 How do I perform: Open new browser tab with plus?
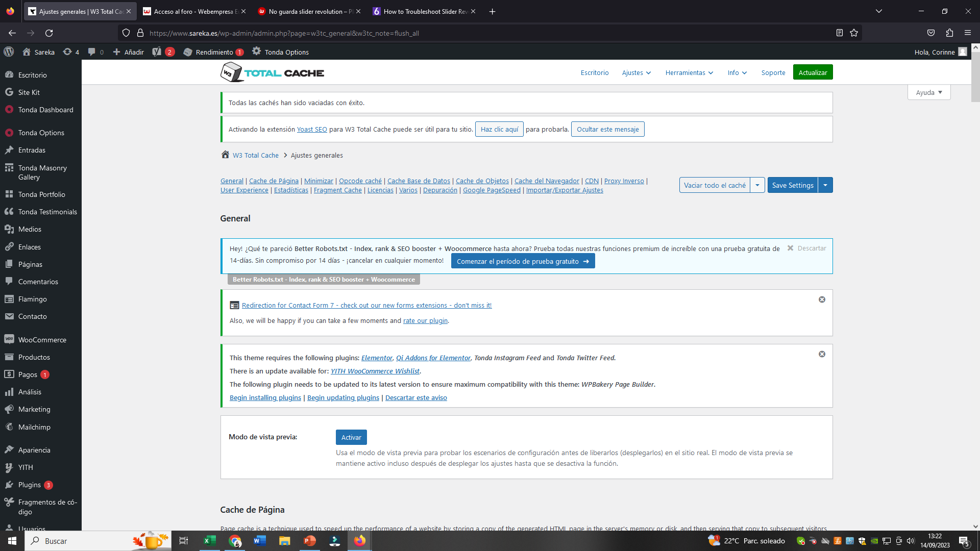[x=492, y=11]
